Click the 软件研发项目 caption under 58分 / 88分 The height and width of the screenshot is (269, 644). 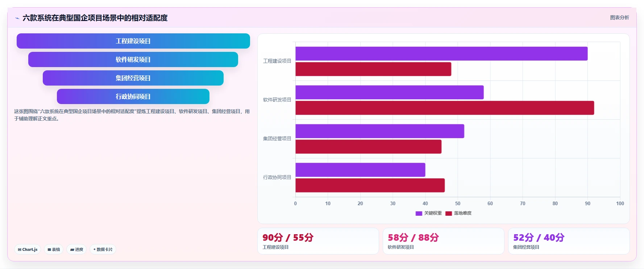point(401,247)
